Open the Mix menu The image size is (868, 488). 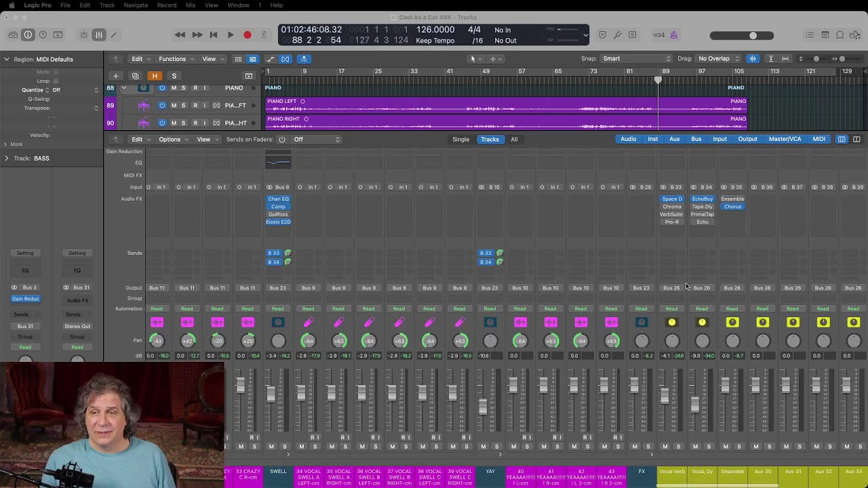[191, 5]
